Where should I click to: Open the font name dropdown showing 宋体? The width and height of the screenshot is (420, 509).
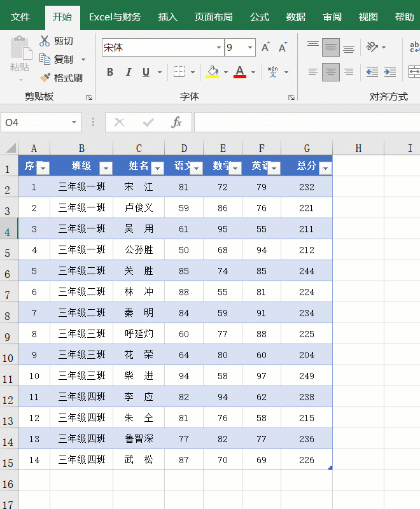[219, 48]
